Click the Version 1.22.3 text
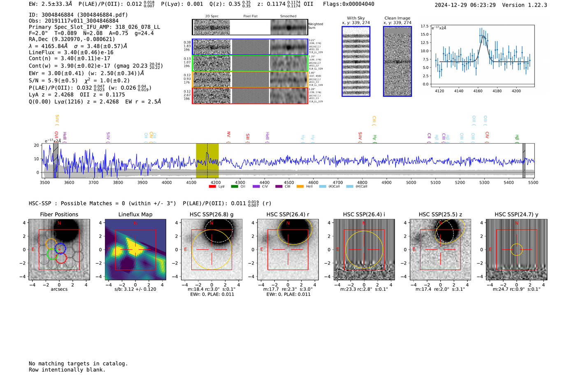The width and height of the screenshot is (576, 392). pos(525,5)
